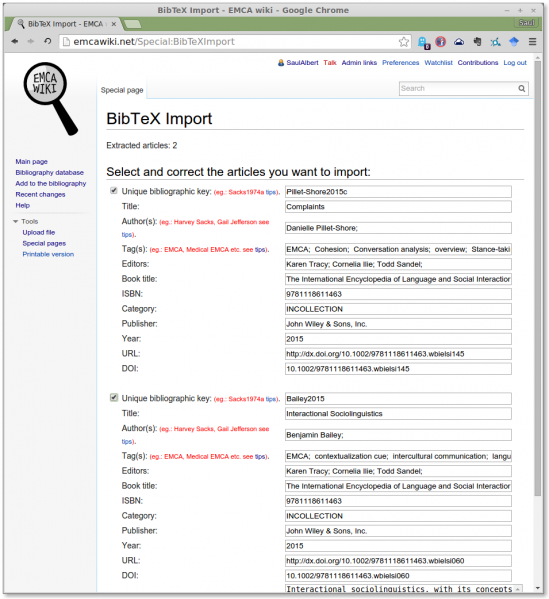Open the Contributions link
The height and width of the screenshot is (599, 549).
[x=478, y=63]
